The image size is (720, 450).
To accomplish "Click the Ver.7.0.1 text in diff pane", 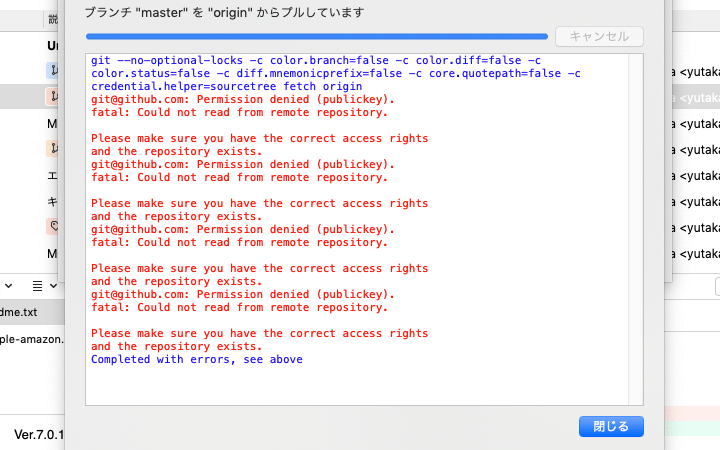I will pos(38,435).
